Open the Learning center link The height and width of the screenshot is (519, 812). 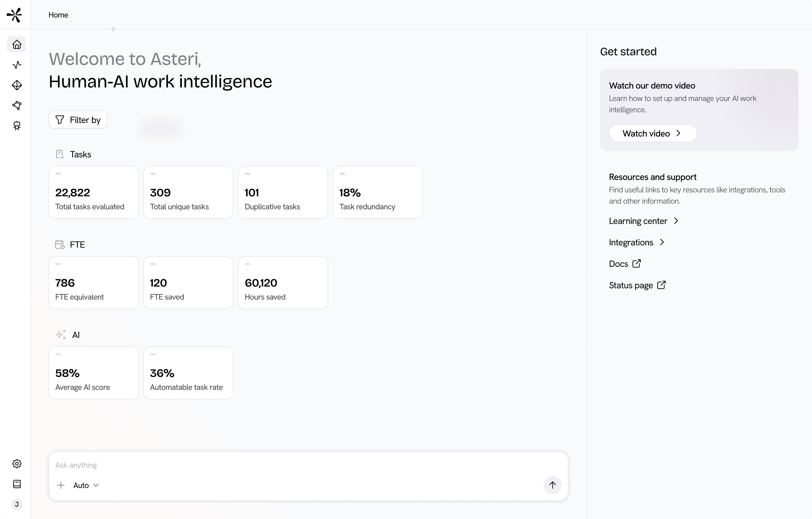(643, 221)
